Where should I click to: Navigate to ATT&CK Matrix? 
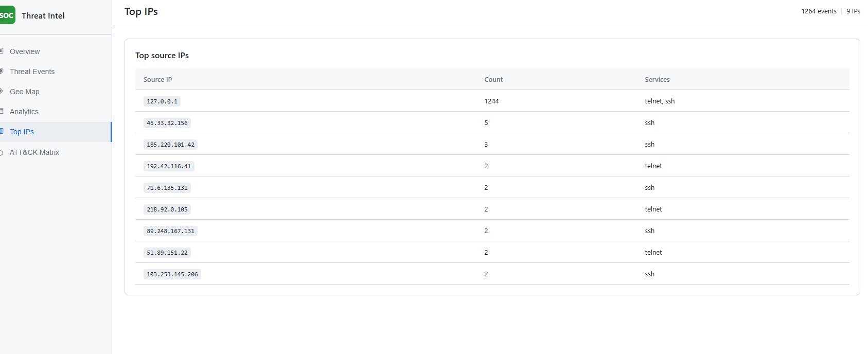[x=34, y=152]
